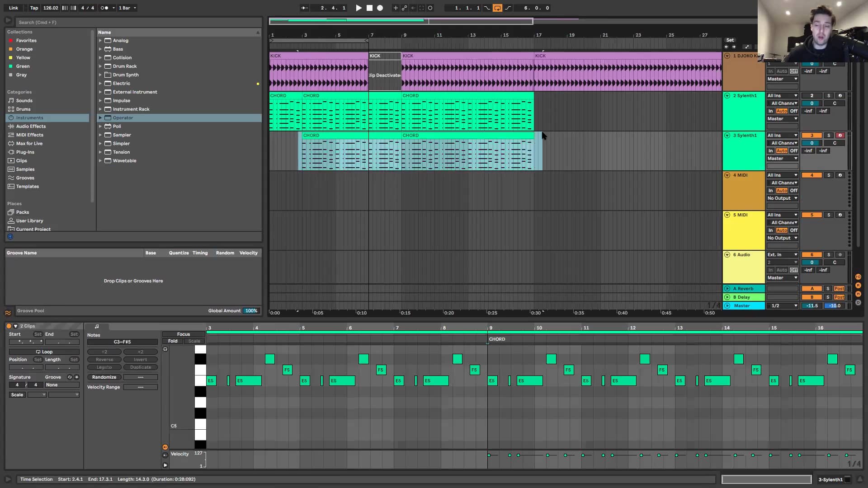Click the Reverse button in clip view
Screen dimensions: 868x488
[104, 359]
